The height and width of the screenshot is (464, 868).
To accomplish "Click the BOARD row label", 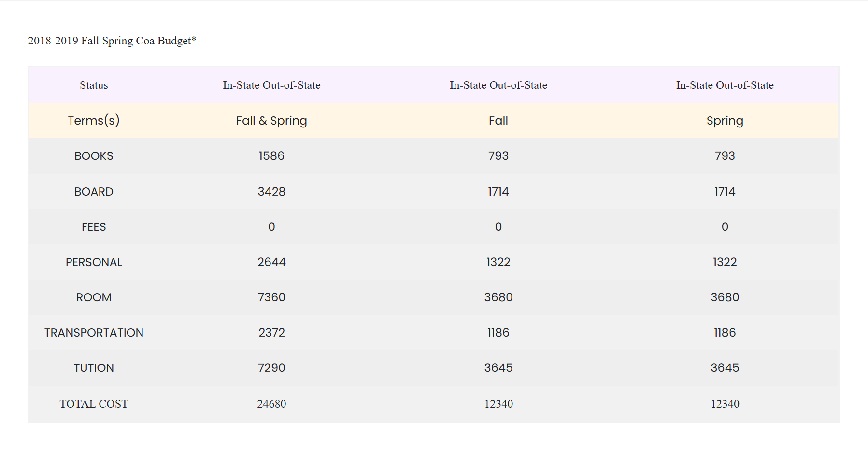I will (x=94, y=192).
